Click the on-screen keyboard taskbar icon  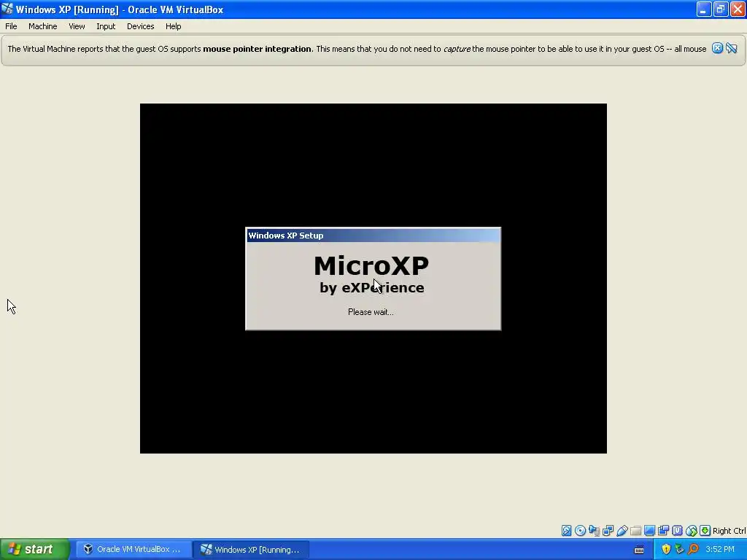click(x=639, y=550)
